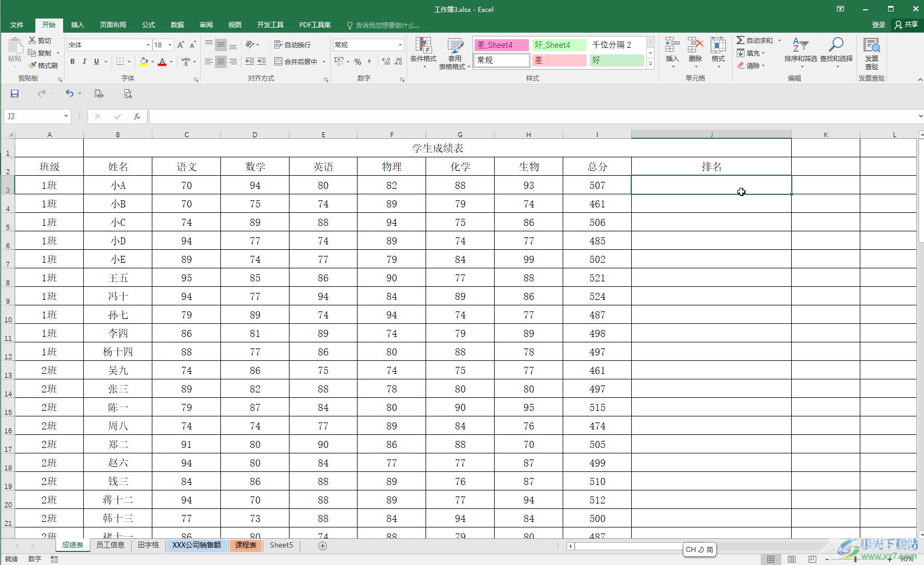Viewport: 924px width, 565px height.
Task: Open the font name dropdown (宋体)
Action: [x=148, y=45]
